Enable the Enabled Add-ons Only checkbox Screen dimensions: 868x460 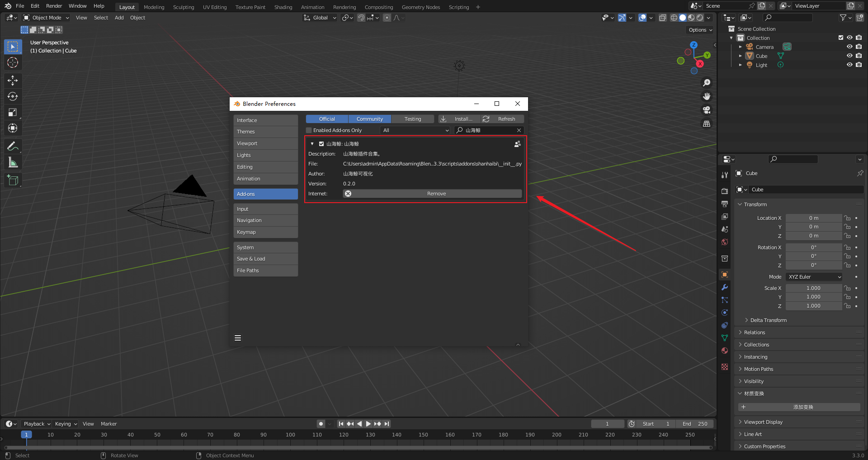point(309,130)
